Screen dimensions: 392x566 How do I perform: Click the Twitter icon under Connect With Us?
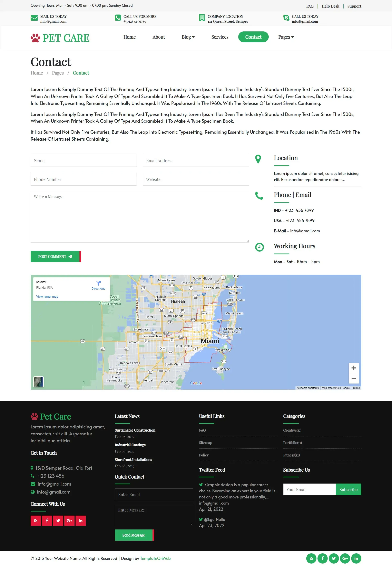58,520
